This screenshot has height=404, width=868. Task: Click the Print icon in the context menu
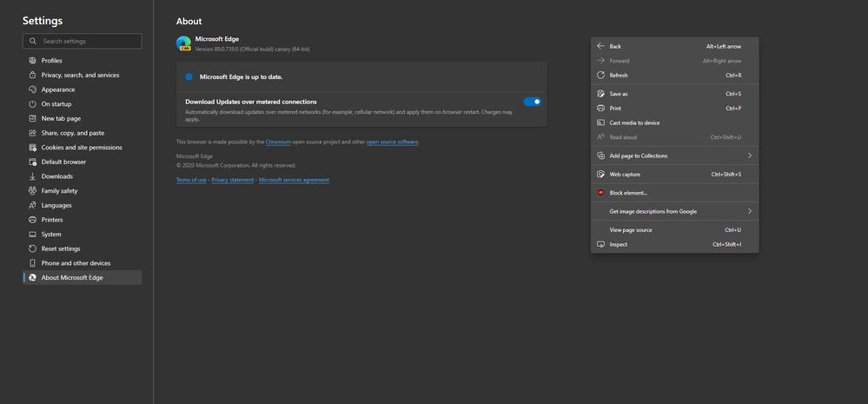[600, 108]
